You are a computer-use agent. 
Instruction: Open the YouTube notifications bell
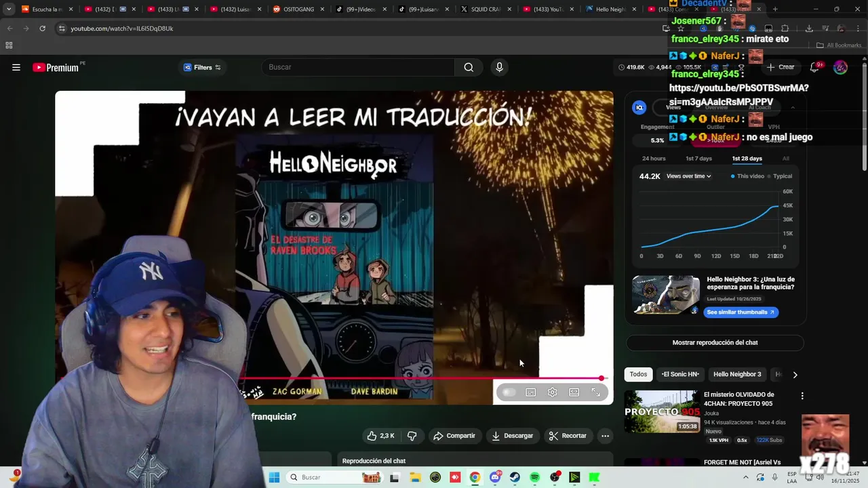point(814,67)
